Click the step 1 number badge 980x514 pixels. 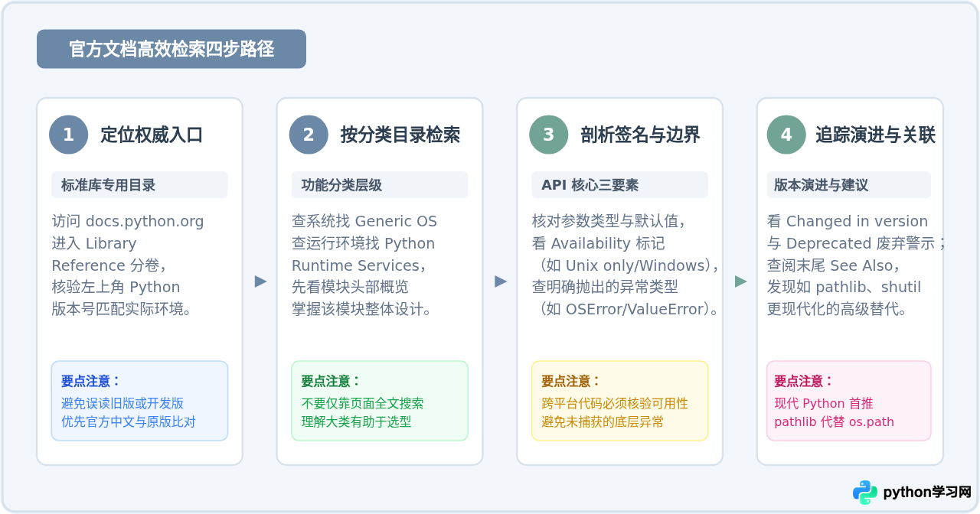click(x=69, y=135)
